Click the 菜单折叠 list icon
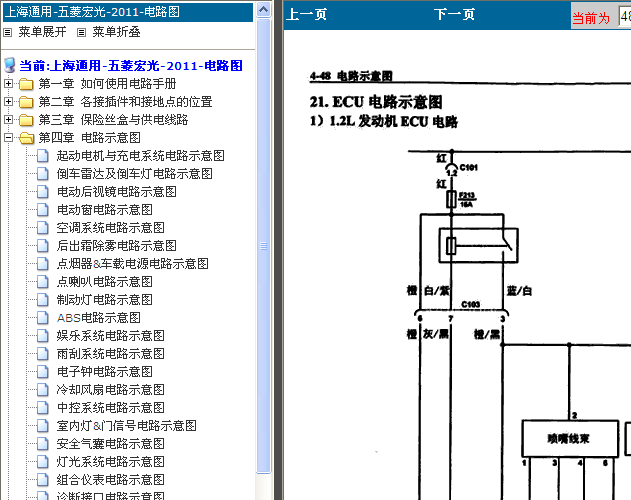This screenshot has height=500, width=631. (81, 32)
